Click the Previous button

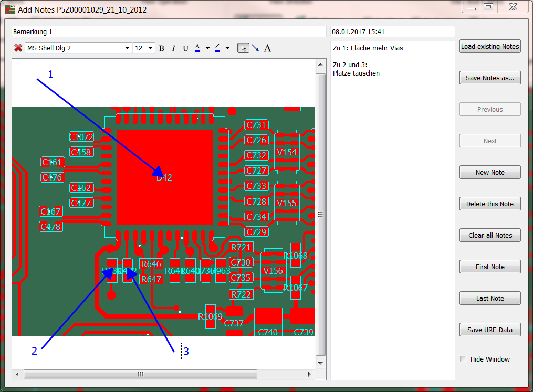[490, 109]
